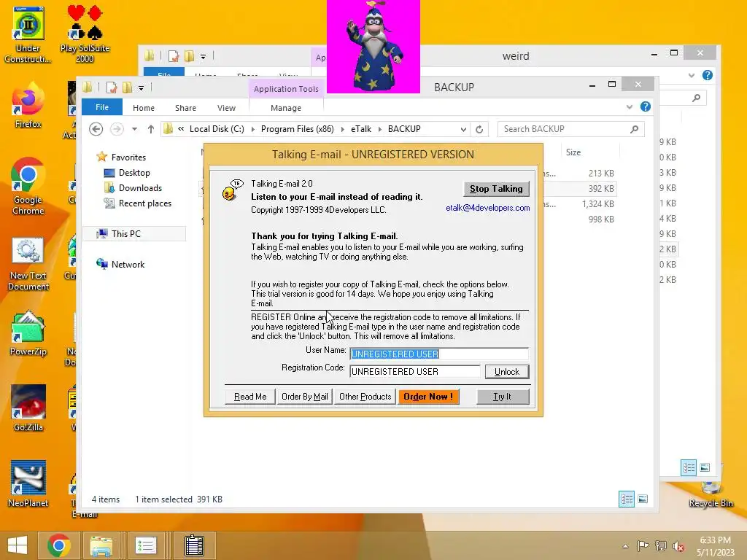The image size is (747, 560).
Task: Click the Refresh button in address bar
Action: coord(479,129)
